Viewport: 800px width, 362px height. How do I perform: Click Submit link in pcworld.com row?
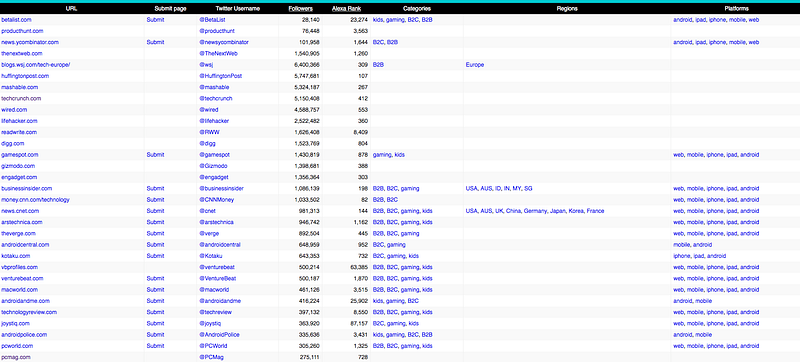tap(155, 345)
